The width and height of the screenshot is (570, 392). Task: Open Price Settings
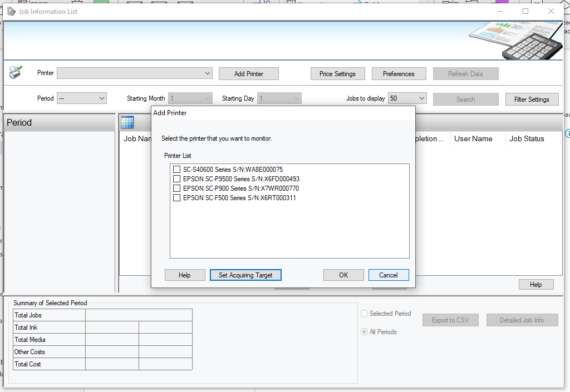pos(337,73)
